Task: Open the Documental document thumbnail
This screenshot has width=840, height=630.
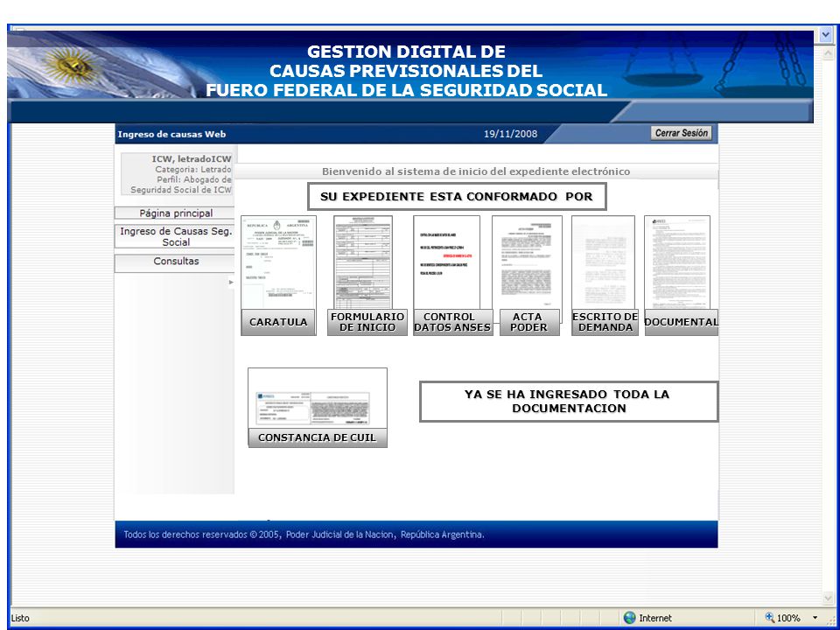Action: click(x=677, y=262)
